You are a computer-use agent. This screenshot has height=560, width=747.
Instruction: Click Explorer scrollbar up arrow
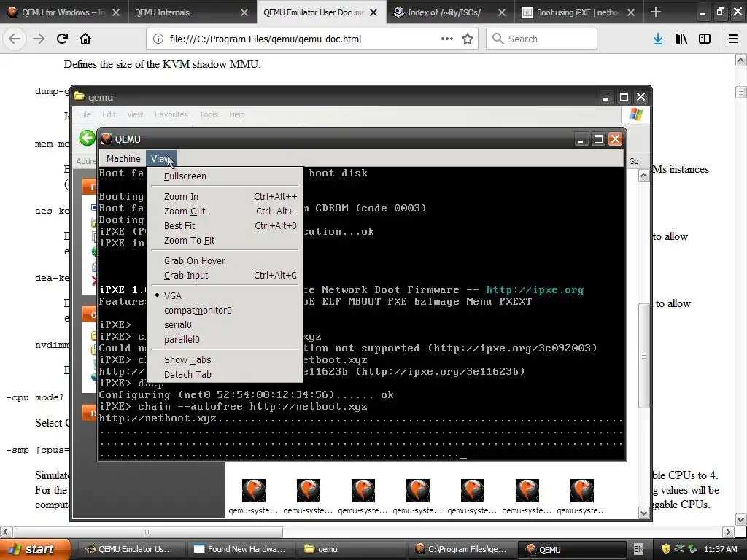[643, 176]
